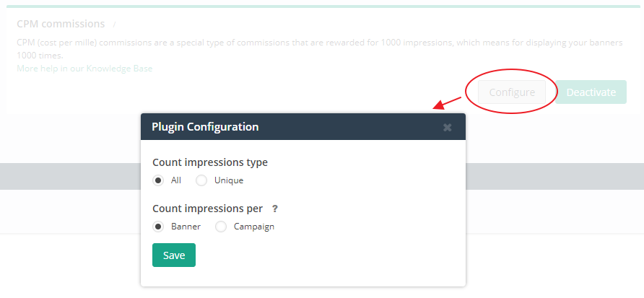Click the 'Unique' option label text

(229, 180)
